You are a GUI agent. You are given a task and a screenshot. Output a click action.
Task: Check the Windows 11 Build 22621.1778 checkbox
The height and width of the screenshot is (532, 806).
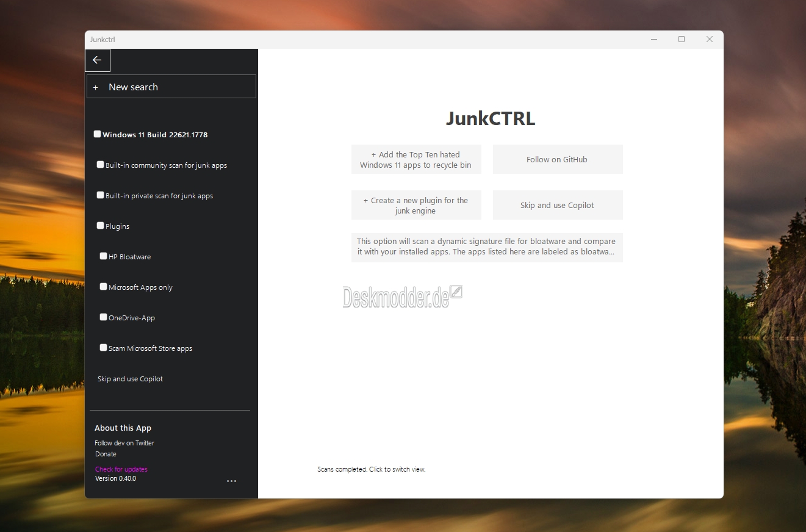point(97,134)
